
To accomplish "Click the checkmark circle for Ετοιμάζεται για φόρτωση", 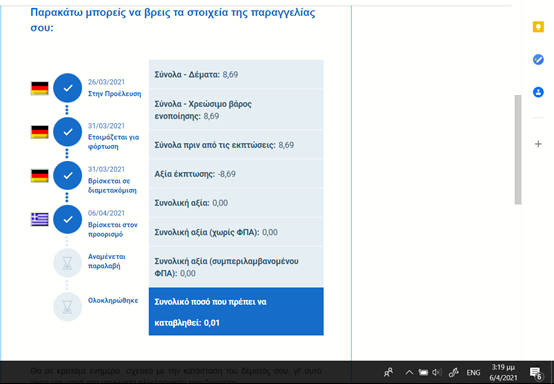I will pyautogui.click(x=67, y=132).
